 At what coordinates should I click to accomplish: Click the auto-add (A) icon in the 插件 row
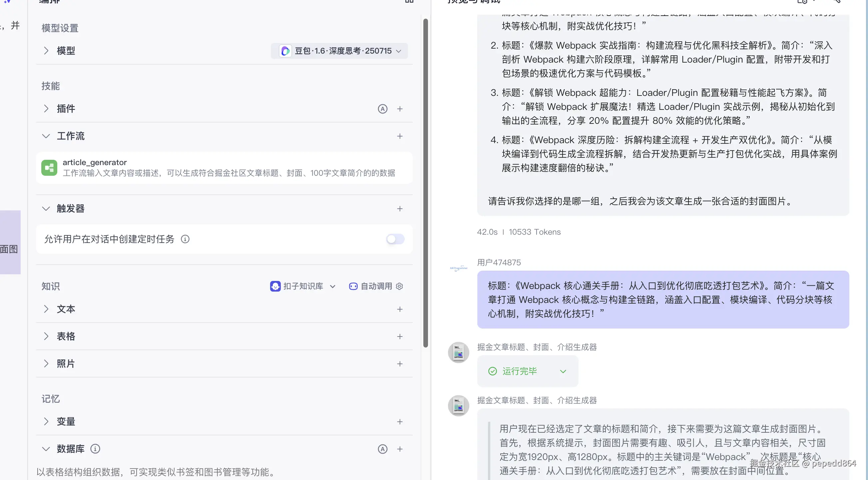382,109
